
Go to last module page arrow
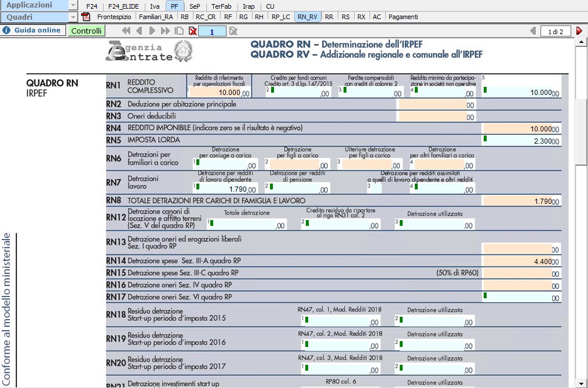165,31
